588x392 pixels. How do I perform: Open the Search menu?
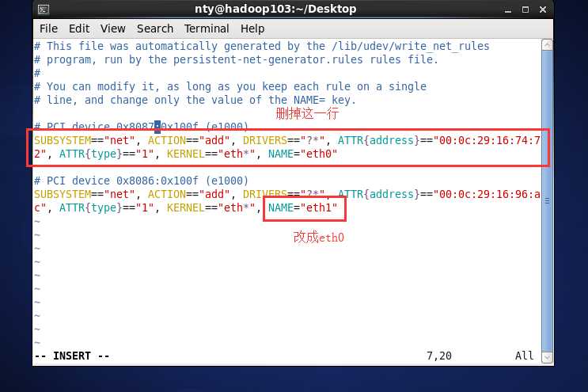pyautogui.click(x=155, y=29)
